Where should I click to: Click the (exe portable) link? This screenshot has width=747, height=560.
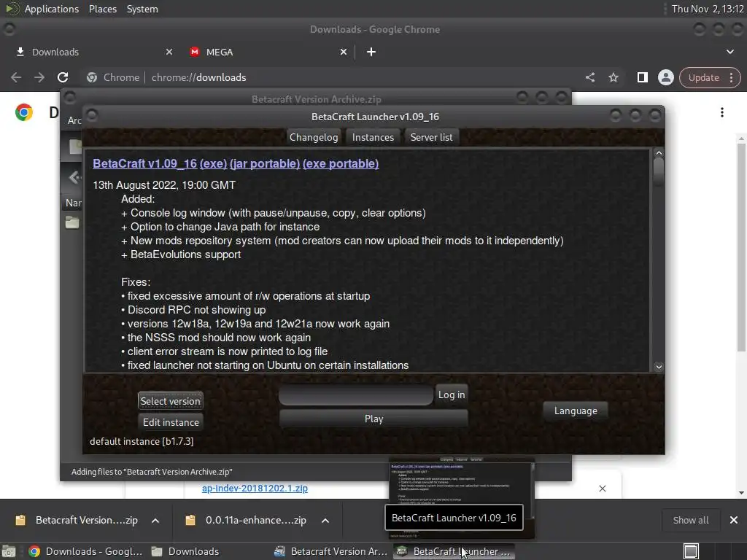tap(341, 164)
